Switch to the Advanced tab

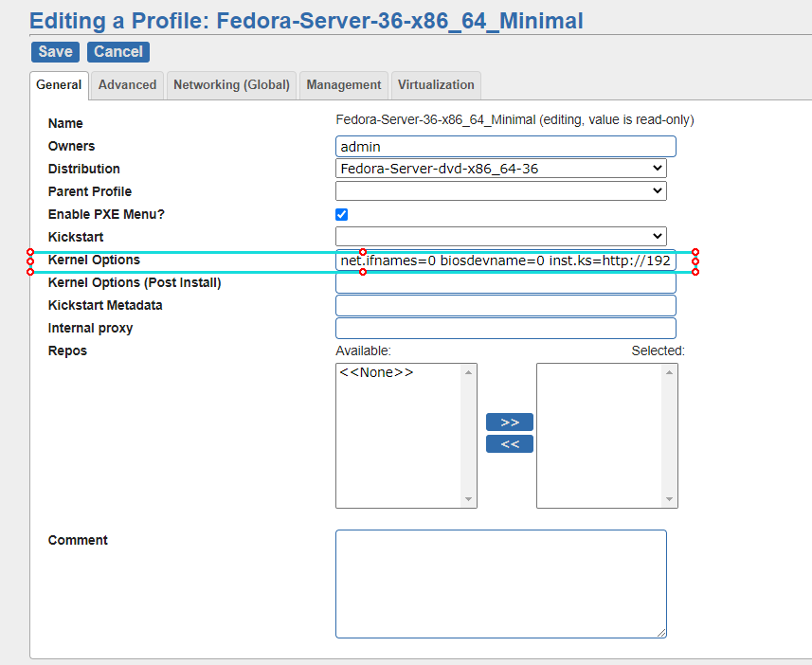(127, 85)
